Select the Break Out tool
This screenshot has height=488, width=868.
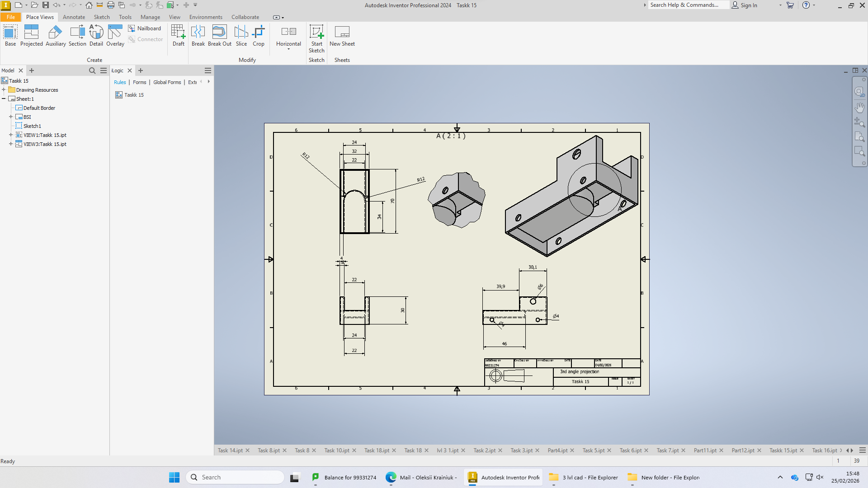click(220, 36)
